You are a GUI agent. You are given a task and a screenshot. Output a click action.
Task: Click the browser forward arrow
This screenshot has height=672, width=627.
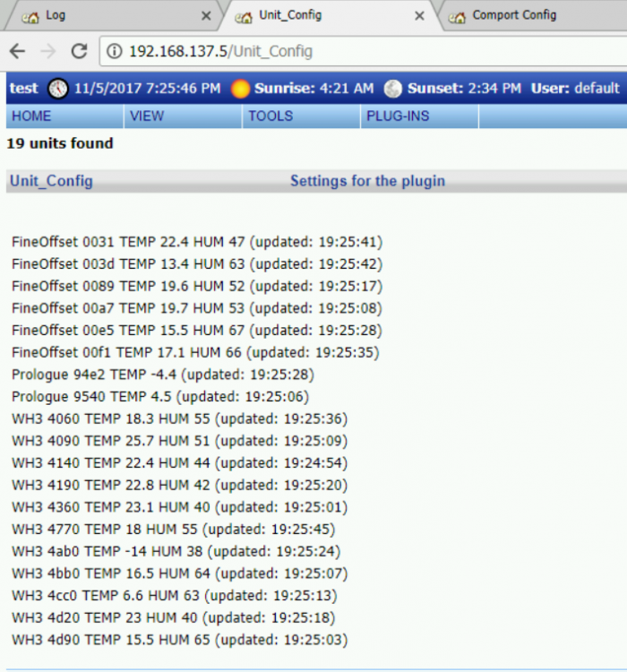click(x=48, y=51)
